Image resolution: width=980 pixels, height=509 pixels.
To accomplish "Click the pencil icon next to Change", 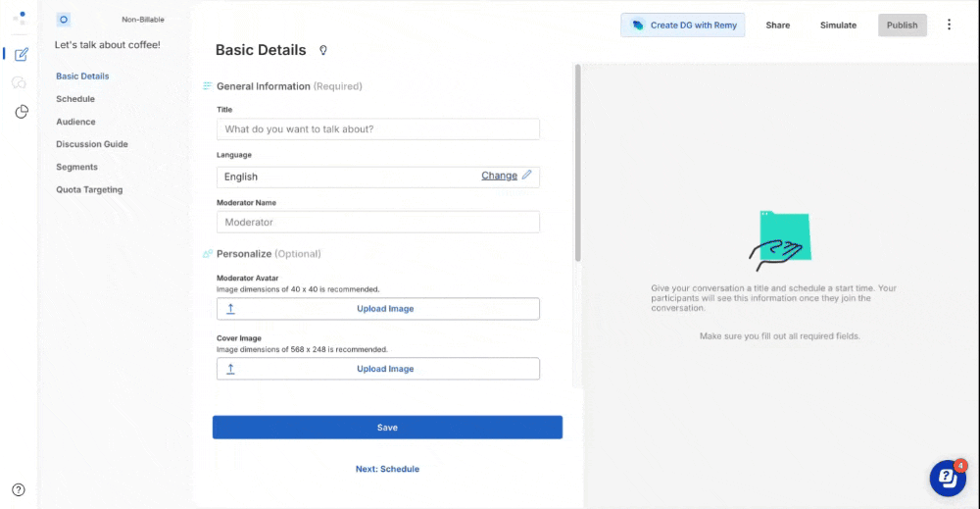I will click(x=527, y=176).
